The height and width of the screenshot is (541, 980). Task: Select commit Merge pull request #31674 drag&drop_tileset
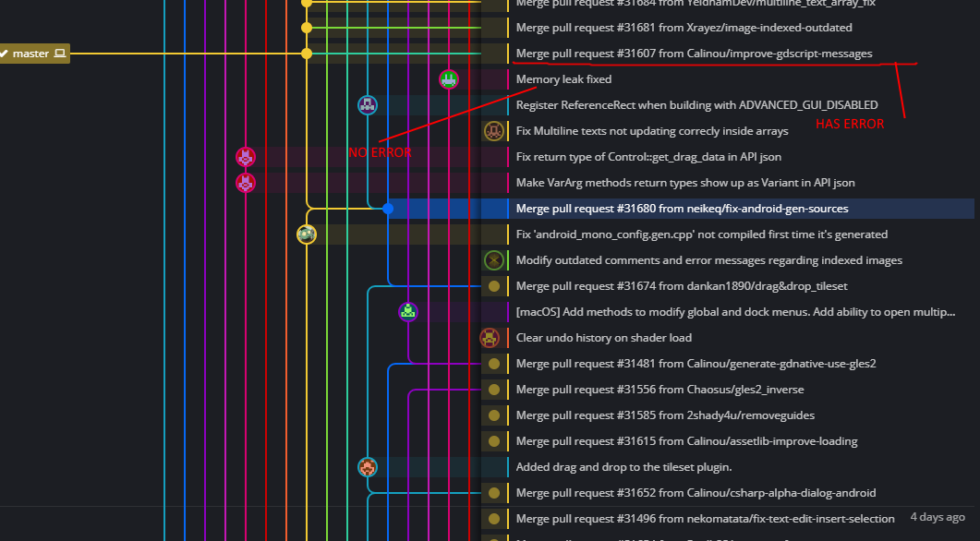(682, 286)
